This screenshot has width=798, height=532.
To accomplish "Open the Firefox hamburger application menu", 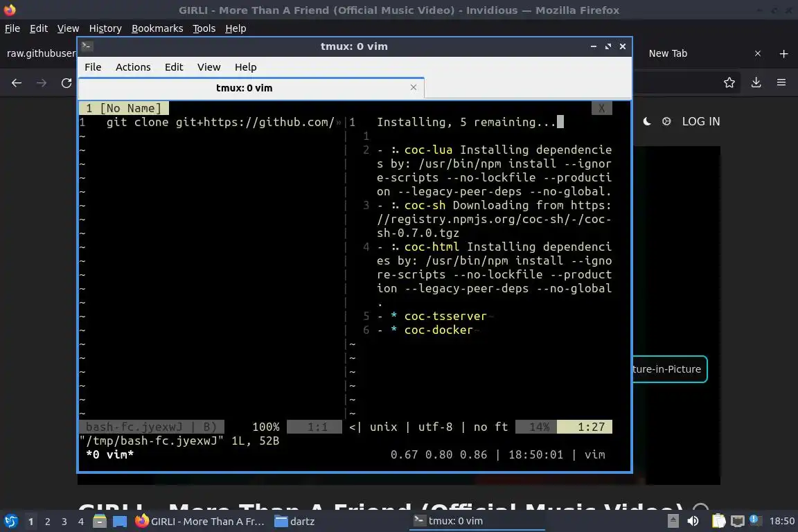I will 781,82.
